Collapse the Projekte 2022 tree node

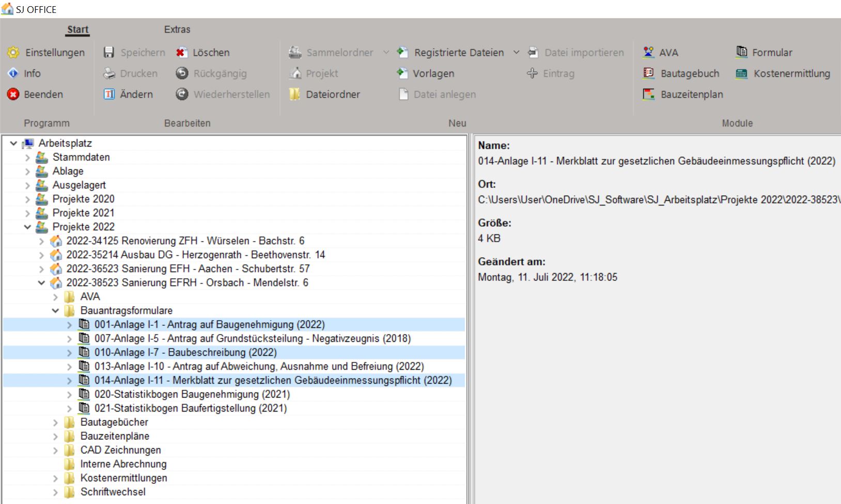click(27, 227)
